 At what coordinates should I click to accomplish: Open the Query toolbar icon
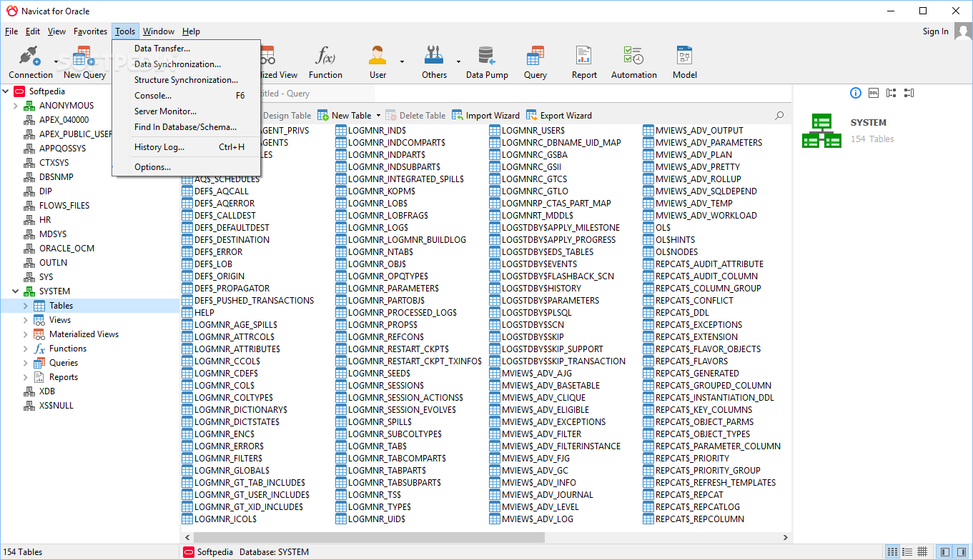point(535,61)
